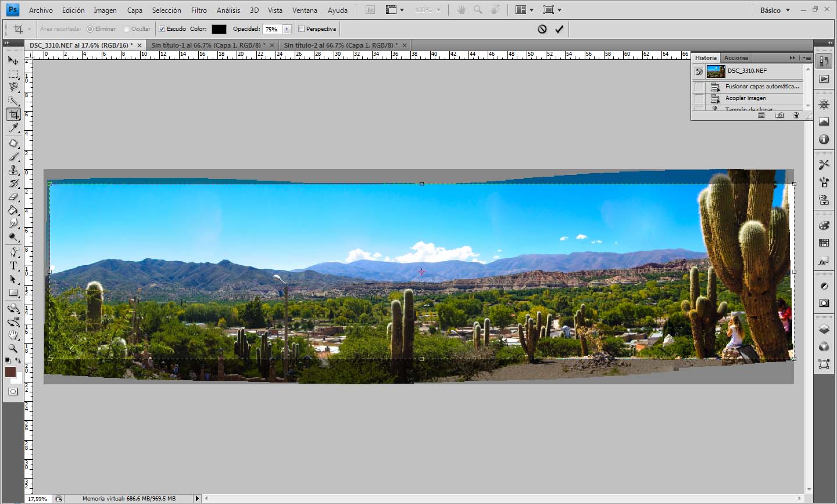
Task: Commit the current crop operation
Action: (x=559, y=29)
